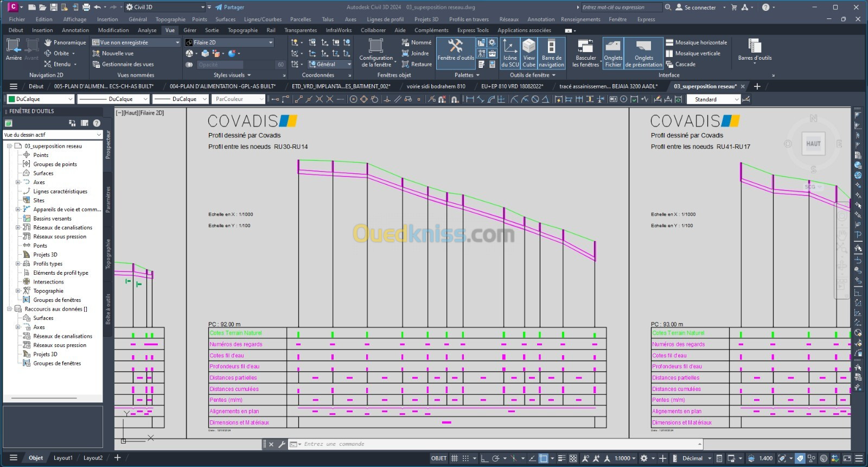Click the Plot print icon
The height and width of the screenshot is (467, 868).
pos(86,7)
